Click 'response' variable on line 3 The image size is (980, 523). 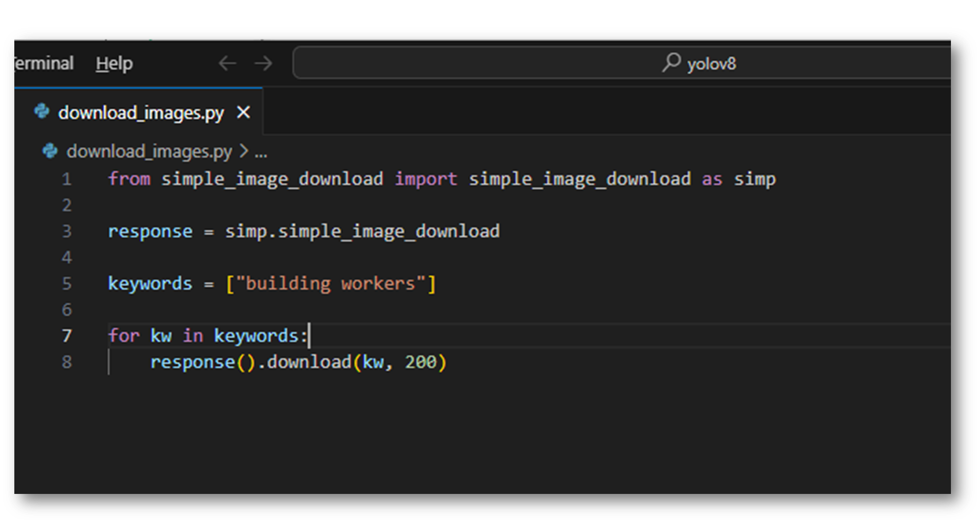(x=150, y=232)
